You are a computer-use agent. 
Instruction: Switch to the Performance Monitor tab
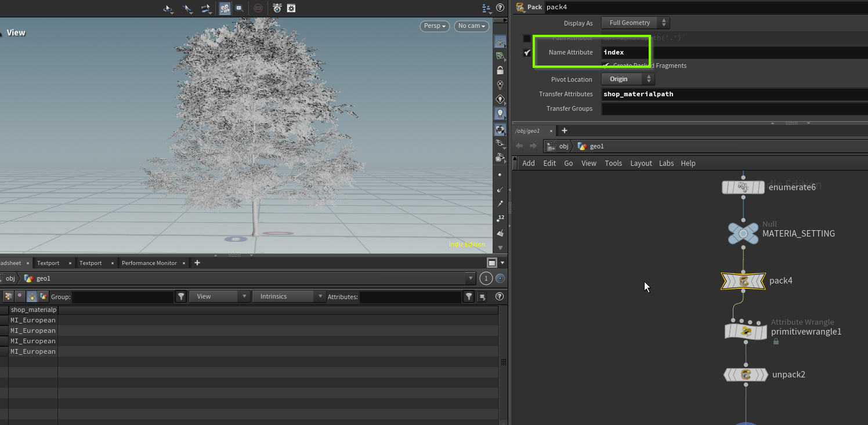(149, 263)
